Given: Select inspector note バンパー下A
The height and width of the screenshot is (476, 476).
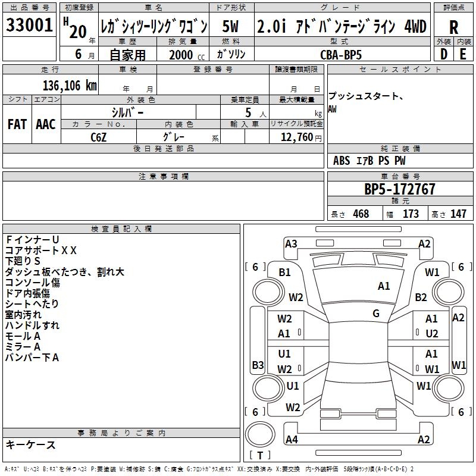Looking at the screenshot, I should coord(32,358).
